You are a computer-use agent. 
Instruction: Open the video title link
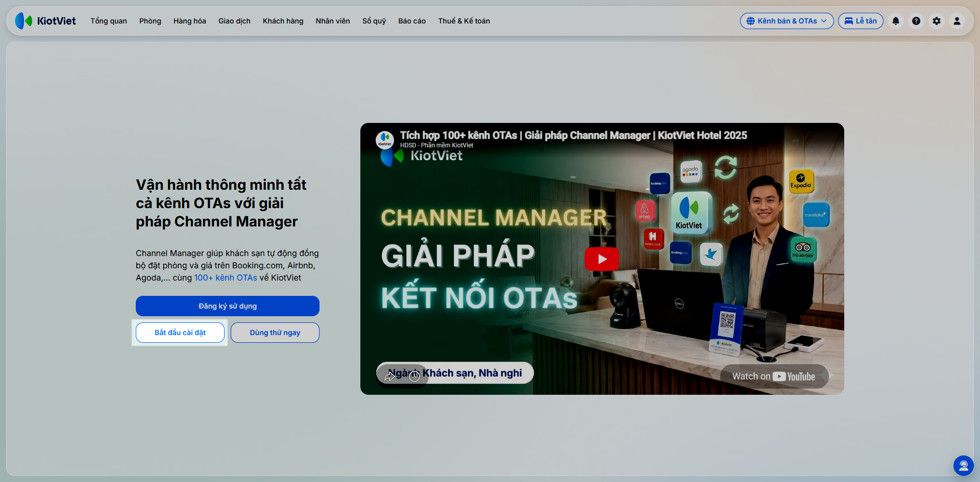[x=574, y=135]
